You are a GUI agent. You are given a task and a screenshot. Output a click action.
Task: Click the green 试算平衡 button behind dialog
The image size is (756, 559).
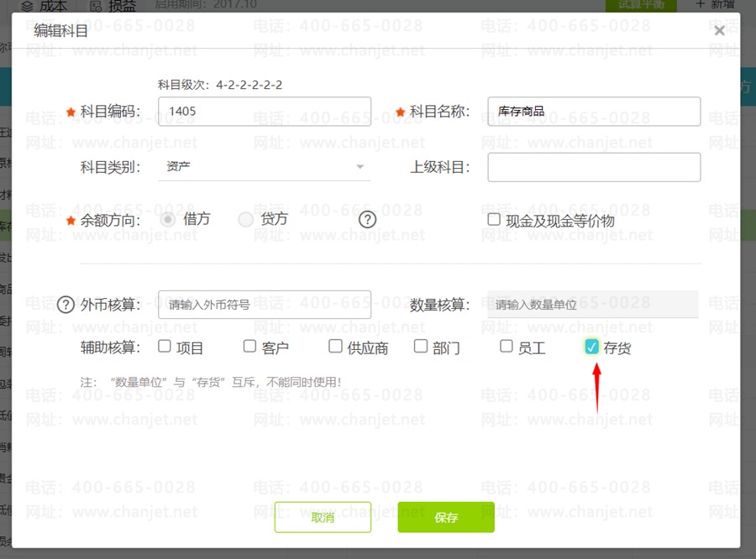click(641, 5)
